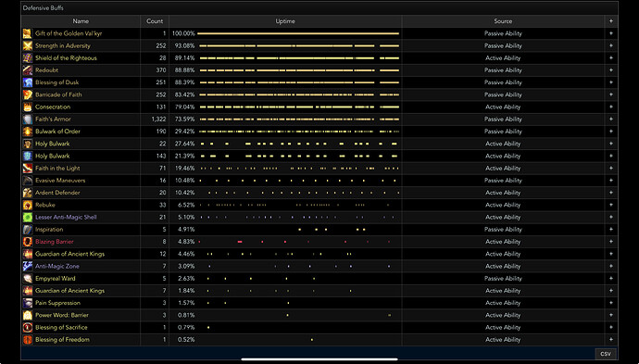Expand the Redoubt row with plus
The width and height of the screenshot is (639, 364).
[611, 70]
